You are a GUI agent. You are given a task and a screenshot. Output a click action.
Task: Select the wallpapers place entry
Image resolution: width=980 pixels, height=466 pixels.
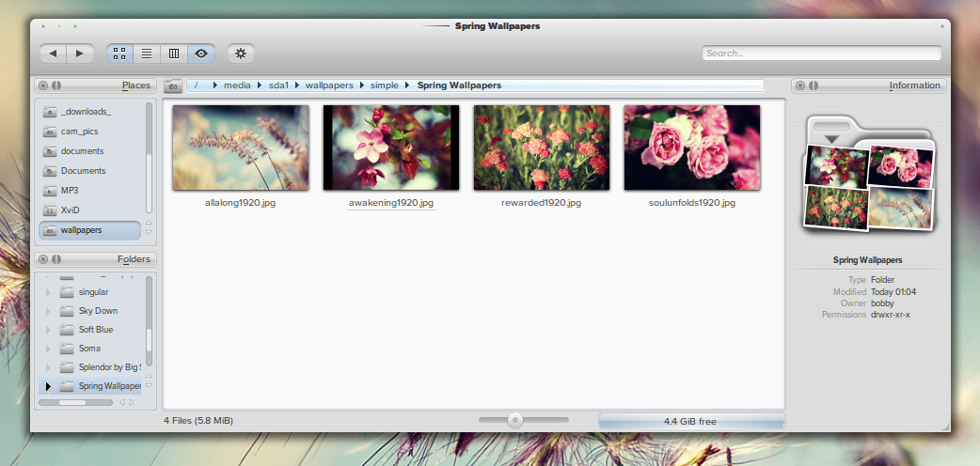[90, 230]
